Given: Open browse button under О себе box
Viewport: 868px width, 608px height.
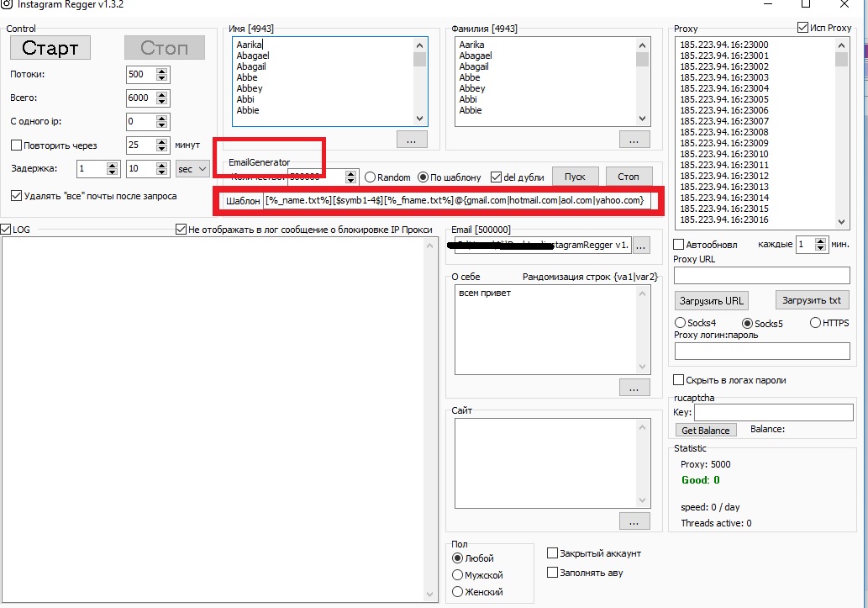Looking at the screenshot, I should (634, 388).
